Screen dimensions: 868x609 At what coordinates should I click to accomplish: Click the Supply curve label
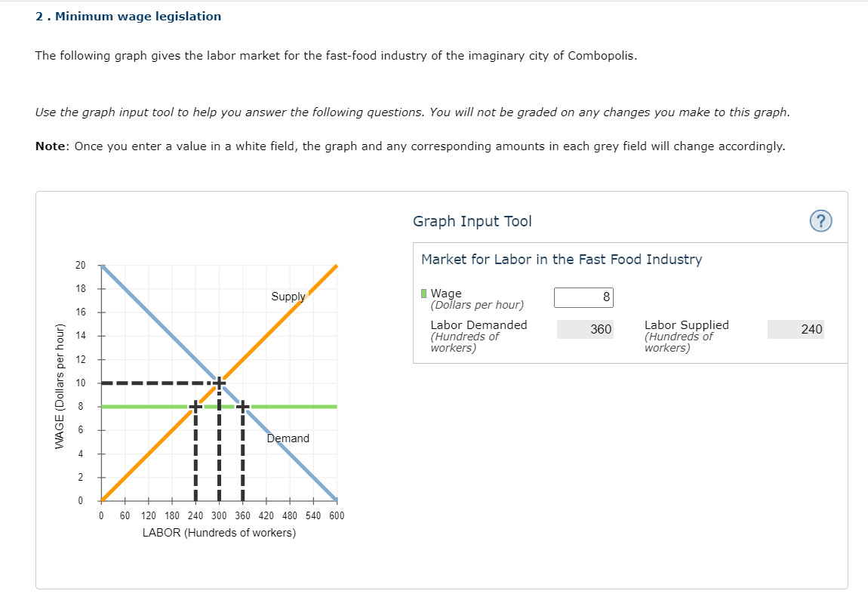click(x=288, y=296)
